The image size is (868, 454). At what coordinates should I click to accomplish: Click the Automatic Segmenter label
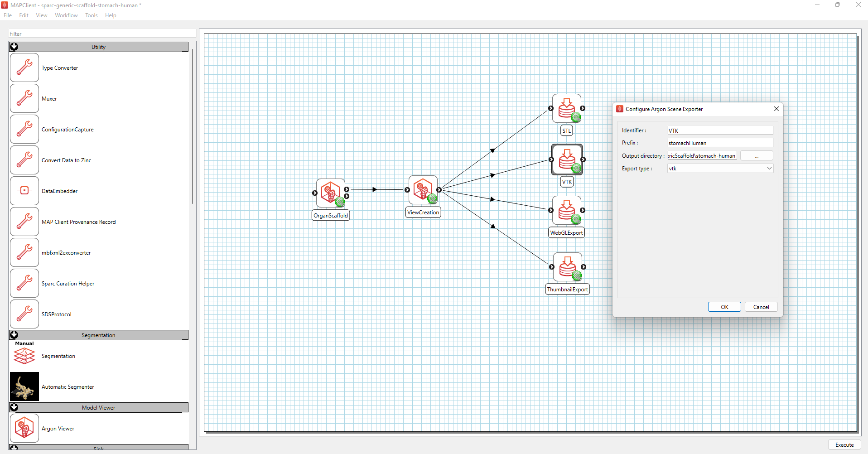click(x=68, y=387)
